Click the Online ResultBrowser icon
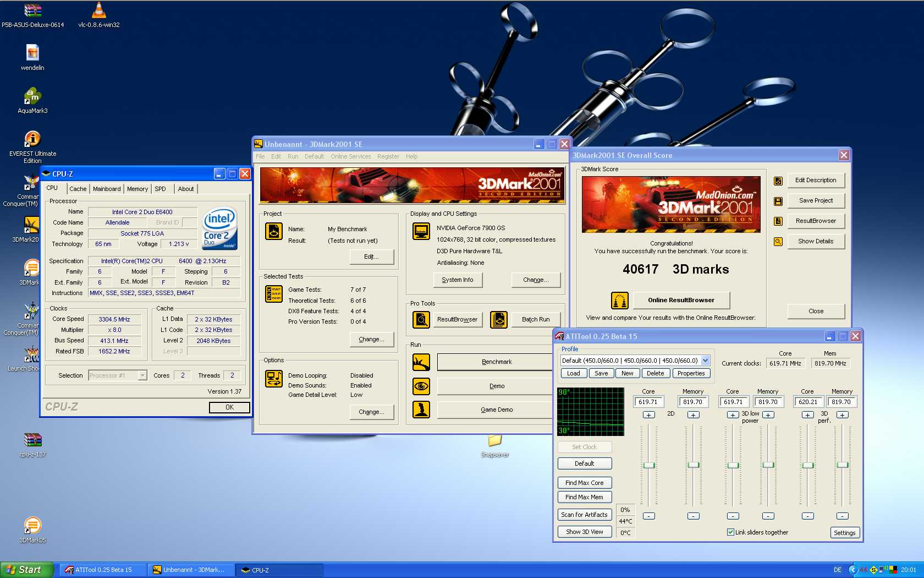924x578 pixels. (620, 301)
